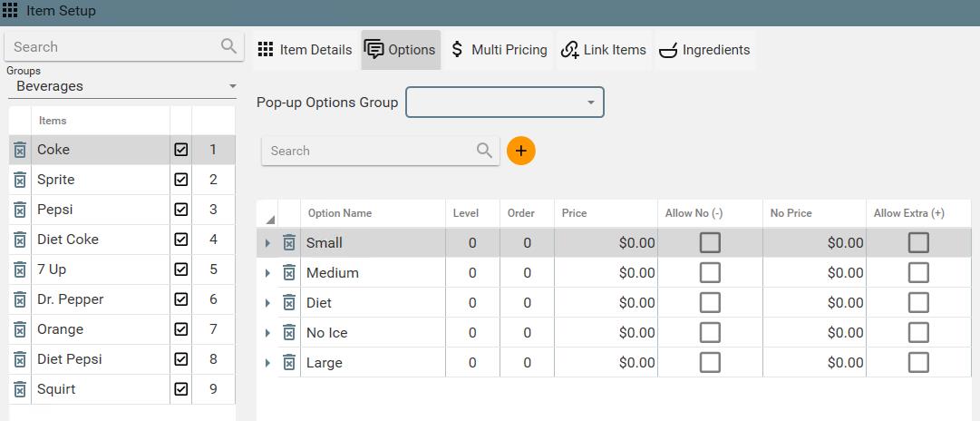980x421 pixels.
Task: Open the Ingredients tab
Action: click(x=705, y=50)
